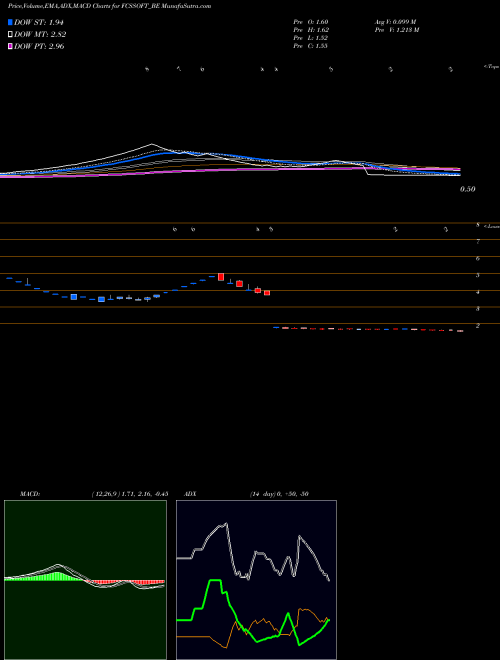Click price axis label 3
This screenshot has width=500, height=660.
[478, 309]
